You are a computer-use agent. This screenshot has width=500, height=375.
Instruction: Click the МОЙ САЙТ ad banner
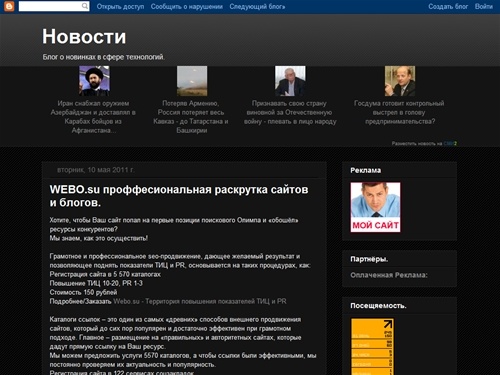(x=375, y=207)
